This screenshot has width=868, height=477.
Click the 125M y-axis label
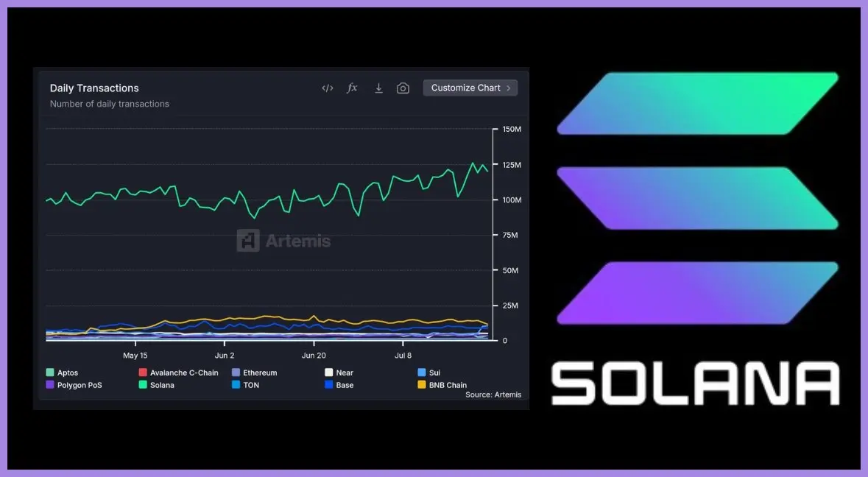click(x=512, y=165)
